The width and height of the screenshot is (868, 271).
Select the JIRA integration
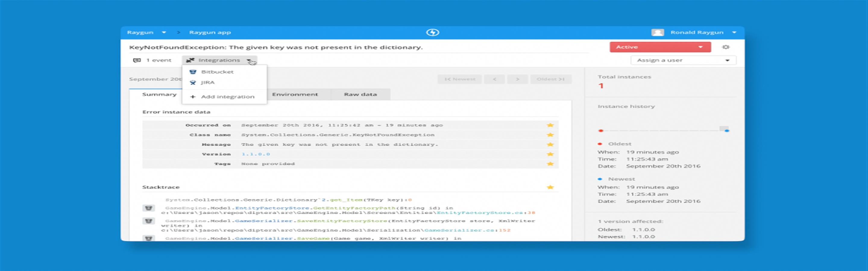point(209,82)
